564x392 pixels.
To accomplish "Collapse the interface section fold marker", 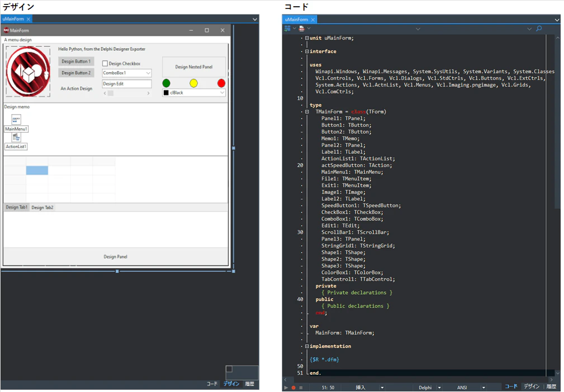I will pos(307,51).
